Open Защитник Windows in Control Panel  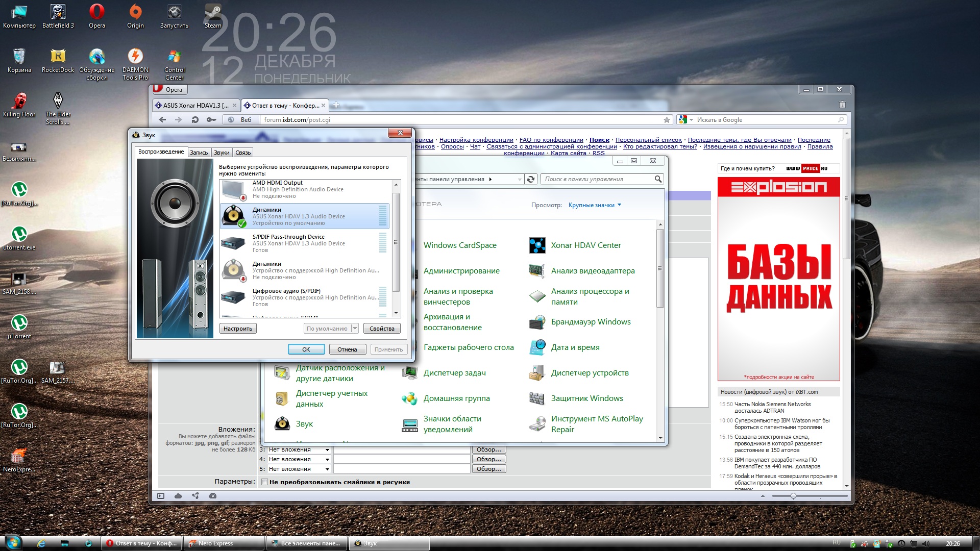pyautogui.click(x=576, y=398)
